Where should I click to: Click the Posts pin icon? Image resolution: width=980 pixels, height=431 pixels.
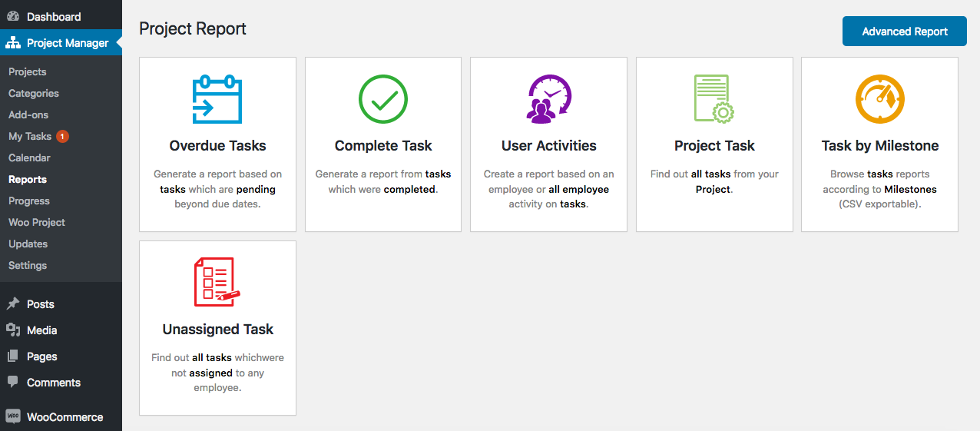click(13, 303)
